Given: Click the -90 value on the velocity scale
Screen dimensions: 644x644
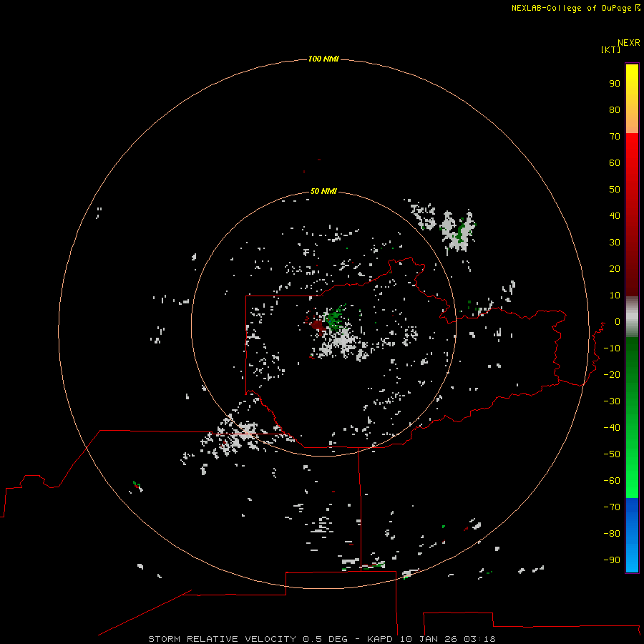Looking at the screenshot, I should [x=612, y=560].
